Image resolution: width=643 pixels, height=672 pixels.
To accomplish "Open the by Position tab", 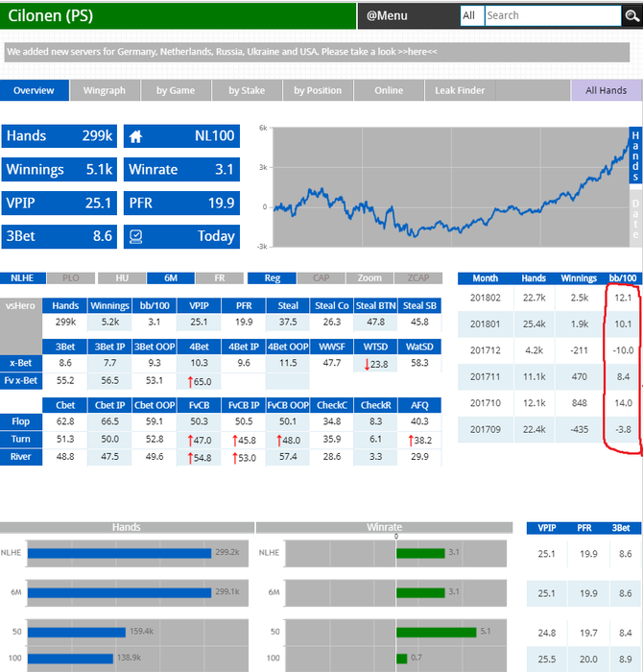I will pos(318,90).
